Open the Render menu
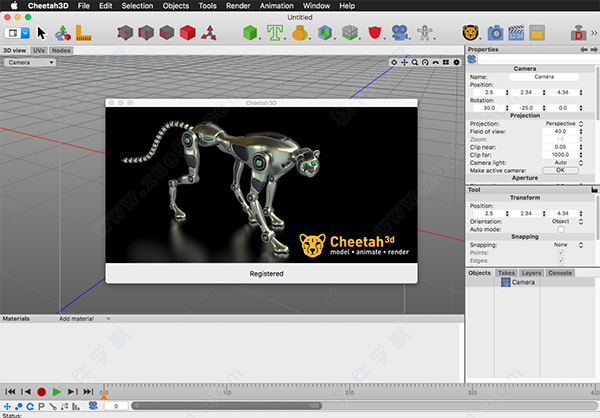Viewport: 600px width, 418px height. coord(238,6)
